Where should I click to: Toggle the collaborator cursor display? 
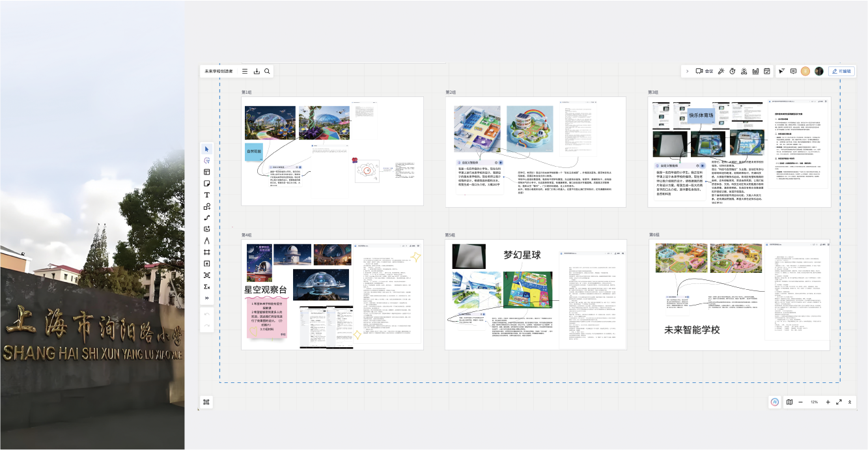click(781, 71)
